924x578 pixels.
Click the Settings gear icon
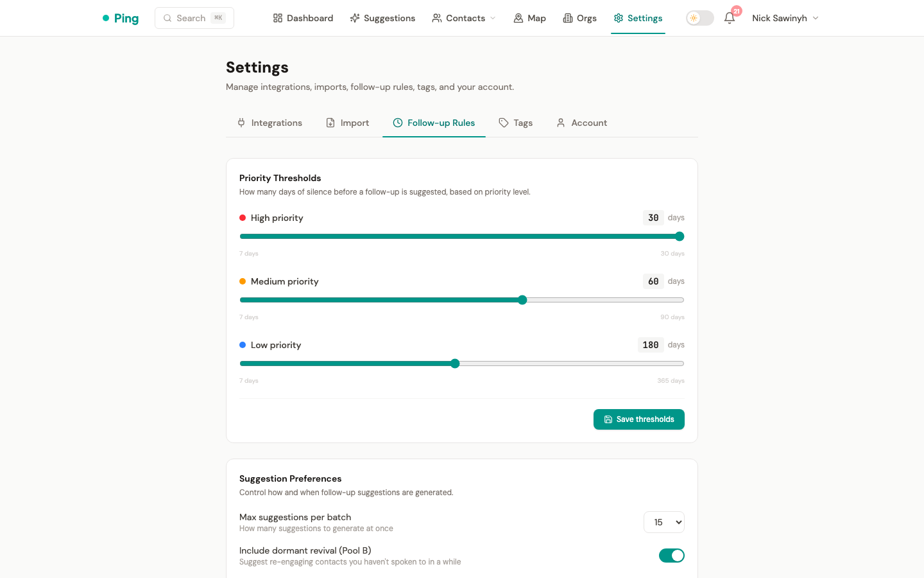tap(619, 18)
